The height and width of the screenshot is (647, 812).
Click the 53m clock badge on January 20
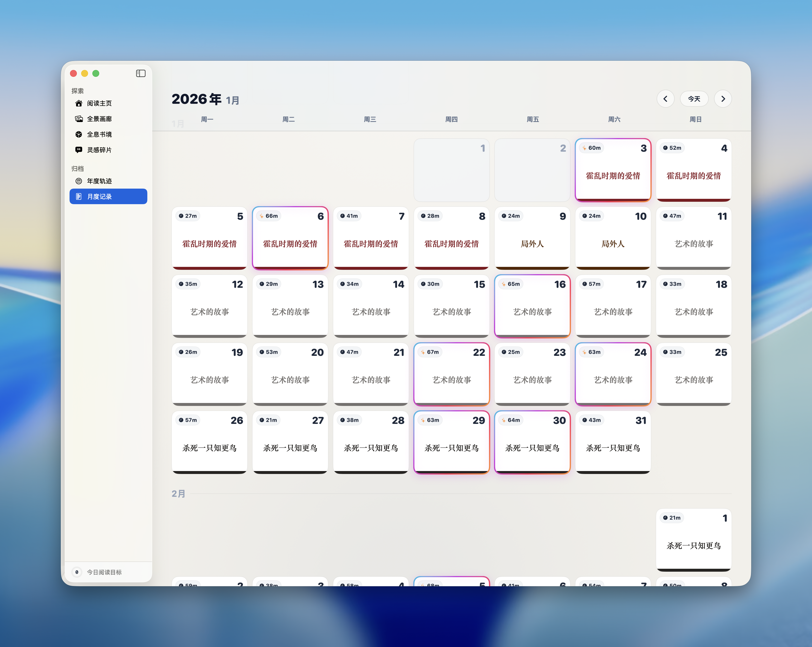269,352
